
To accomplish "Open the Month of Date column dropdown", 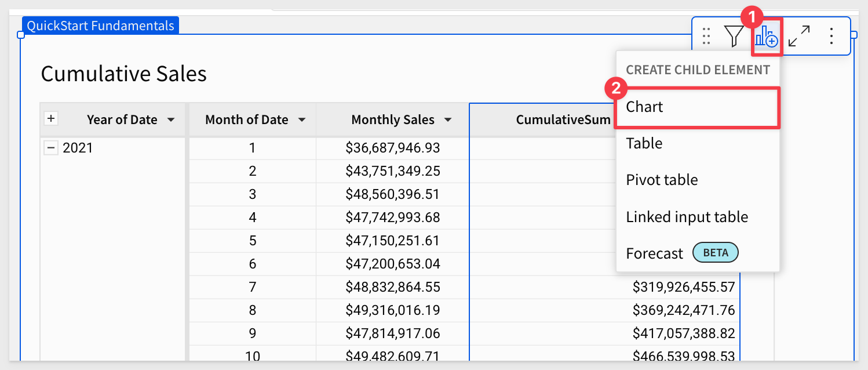I will coord(302,120).
